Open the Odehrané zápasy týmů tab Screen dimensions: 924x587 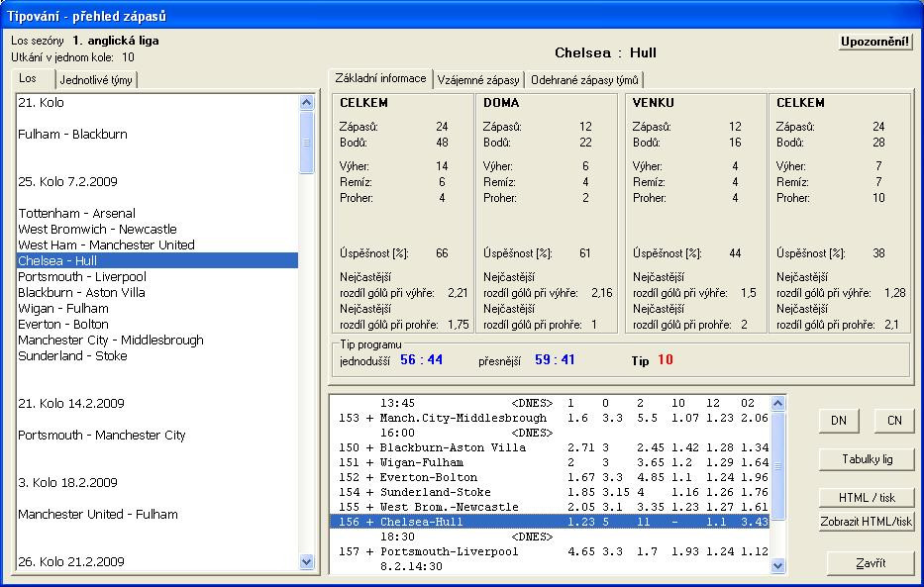(x=585, y=80)
